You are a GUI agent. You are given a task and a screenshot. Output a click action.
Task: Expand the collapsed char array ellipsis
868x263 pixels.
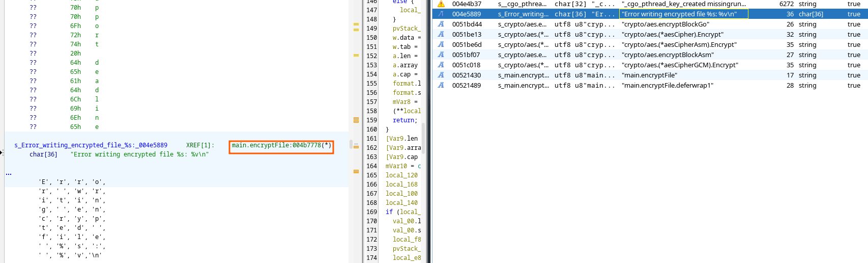(9, 173)
